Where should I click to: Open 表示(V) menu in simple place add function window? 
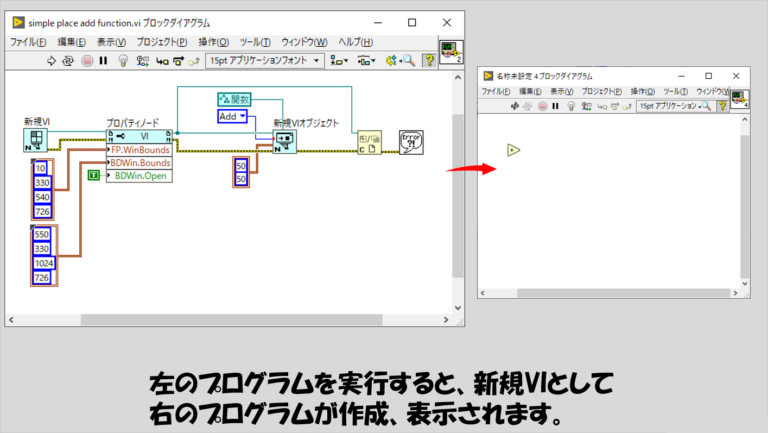(x=111, y=42)
